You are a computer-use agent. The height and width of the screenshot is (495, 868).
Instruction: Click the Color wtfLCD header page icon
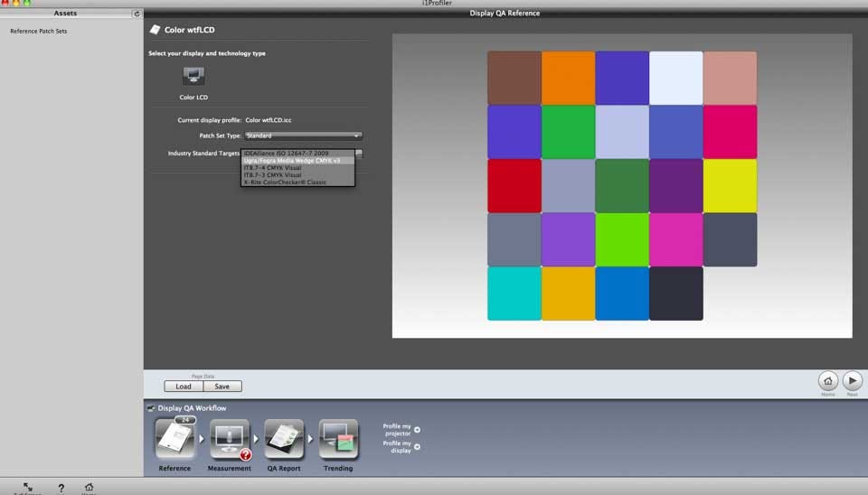(x=155, y=30)
